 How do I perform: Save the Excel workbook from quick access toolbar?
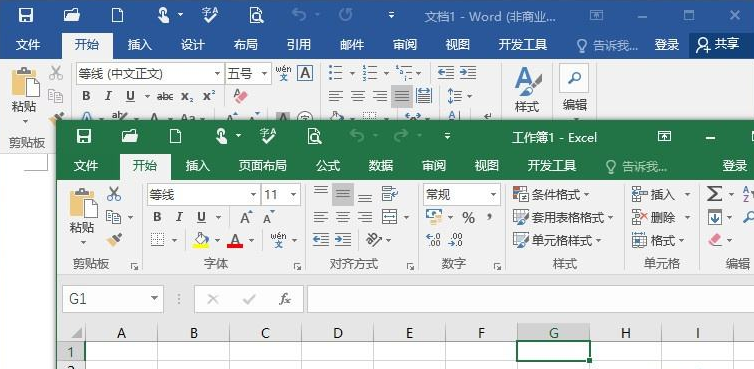pyautogui.click(x=84, y=136)
